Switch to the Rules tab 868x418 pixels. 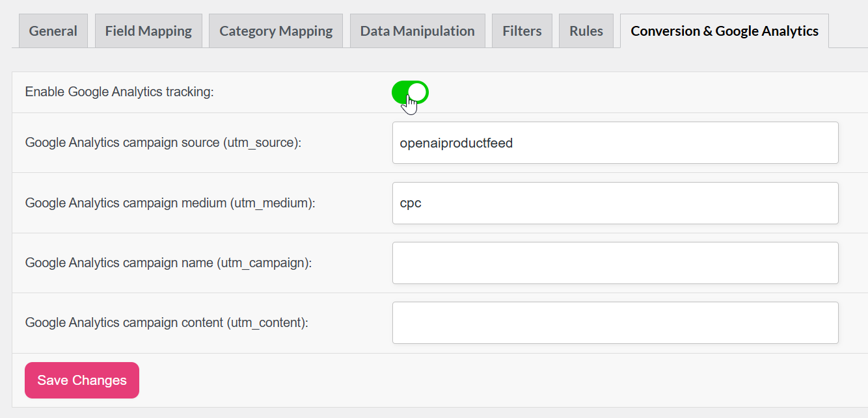pyautogui.click(x=586, y=31)
